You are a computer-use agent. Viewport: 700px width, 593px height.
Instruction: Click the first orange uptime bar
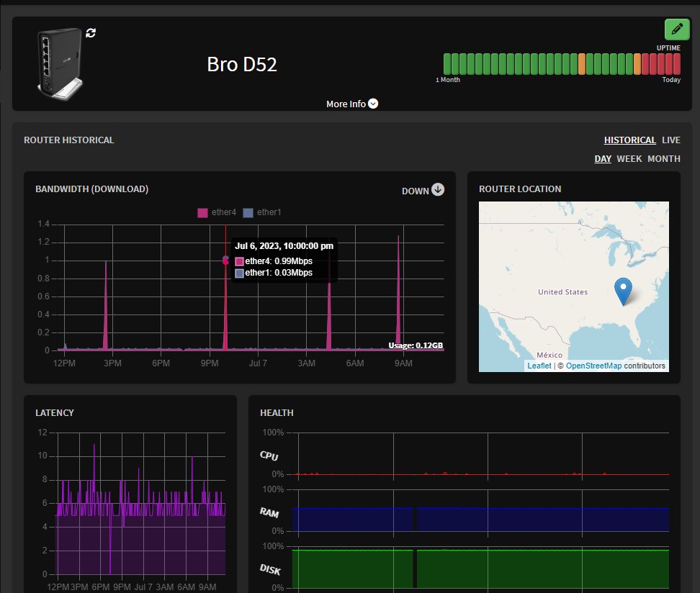pyautogui.click(x=582, y=64)
